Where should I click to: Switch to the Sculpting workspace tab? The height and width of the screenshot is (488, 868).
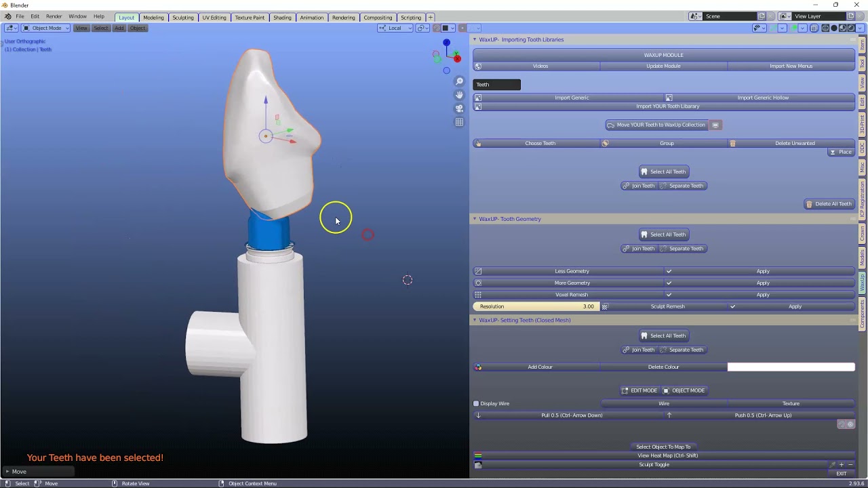pyautogui.click(x=183, y=17)
